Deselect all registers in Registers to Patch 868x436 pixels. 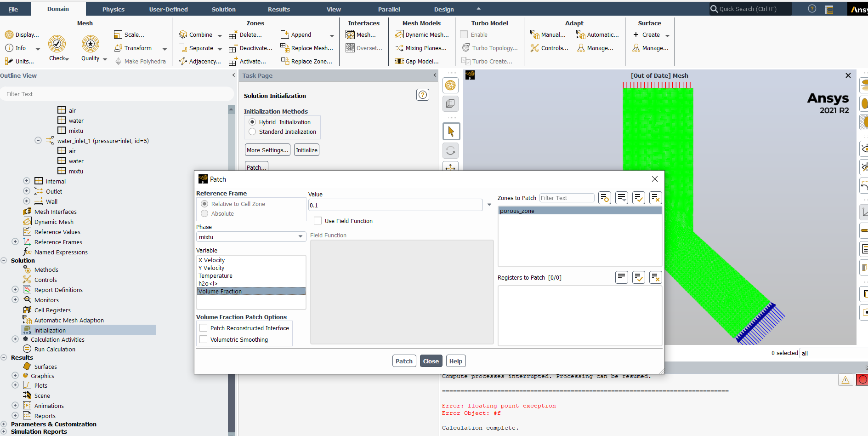click(x=656, y=277)
